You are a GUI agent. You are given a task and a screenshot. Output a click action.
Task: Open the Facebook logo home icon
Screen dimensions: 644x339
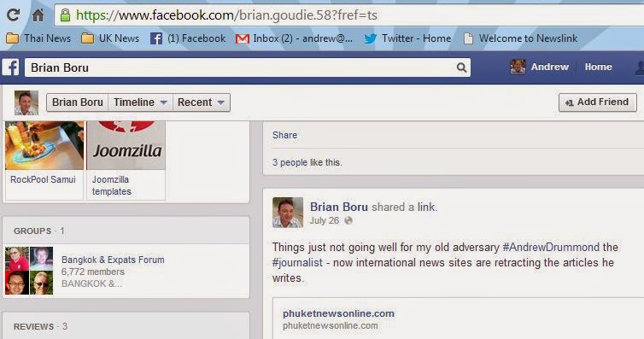click(x=11, y=67)
